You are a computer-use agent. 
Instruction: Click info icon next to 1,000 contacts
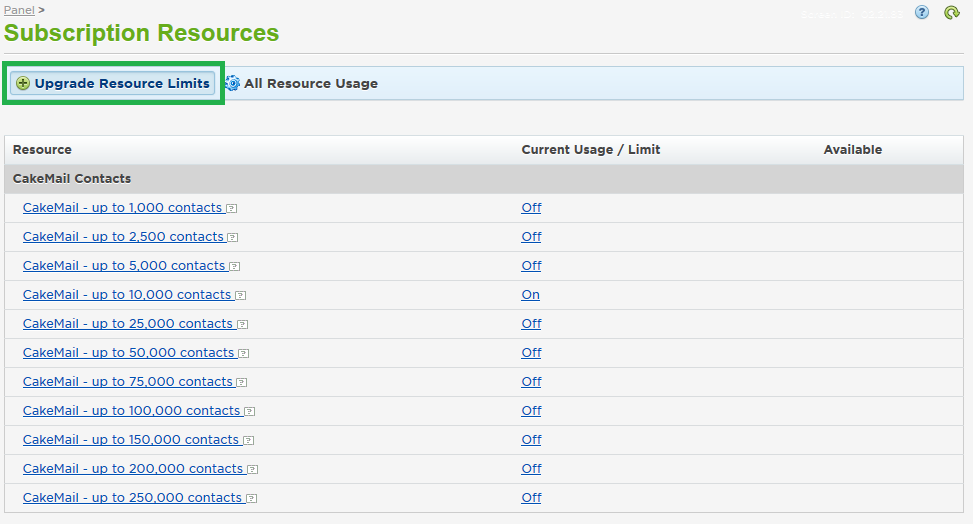(231, 209)
